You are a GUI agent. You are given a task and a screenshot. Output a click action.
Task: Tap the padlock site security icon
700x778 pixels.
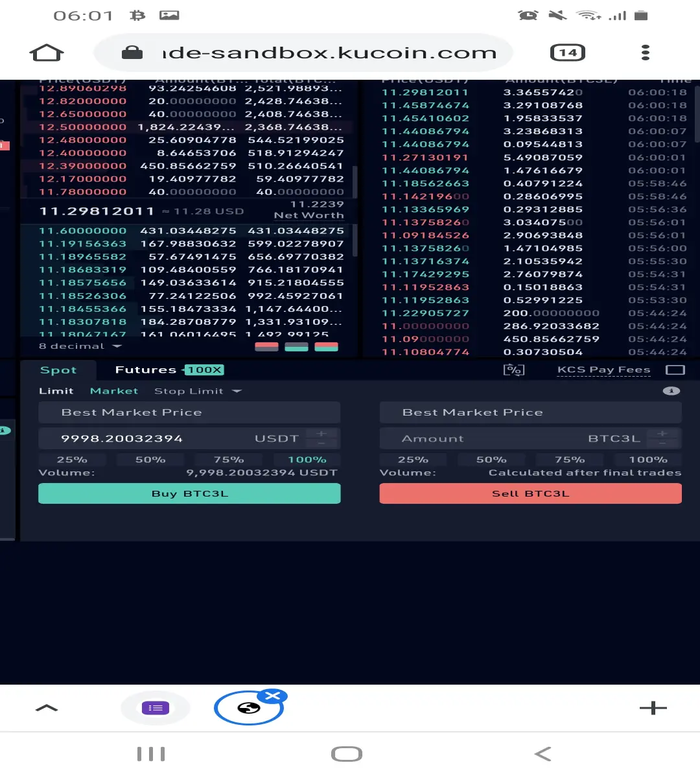point(132,53)
